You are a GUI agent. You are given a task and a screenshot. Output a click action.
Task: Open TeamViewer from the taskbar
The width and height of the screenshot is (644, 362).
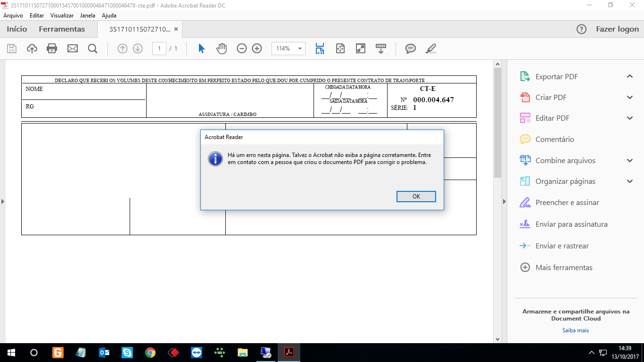click(x=197, y=353)
